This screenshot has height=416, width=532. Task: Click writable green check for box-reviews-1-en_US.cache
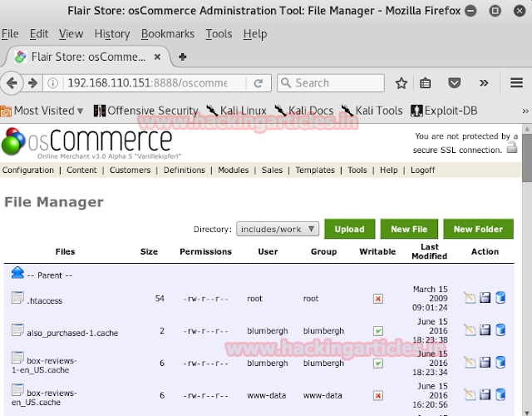[378, 363]
